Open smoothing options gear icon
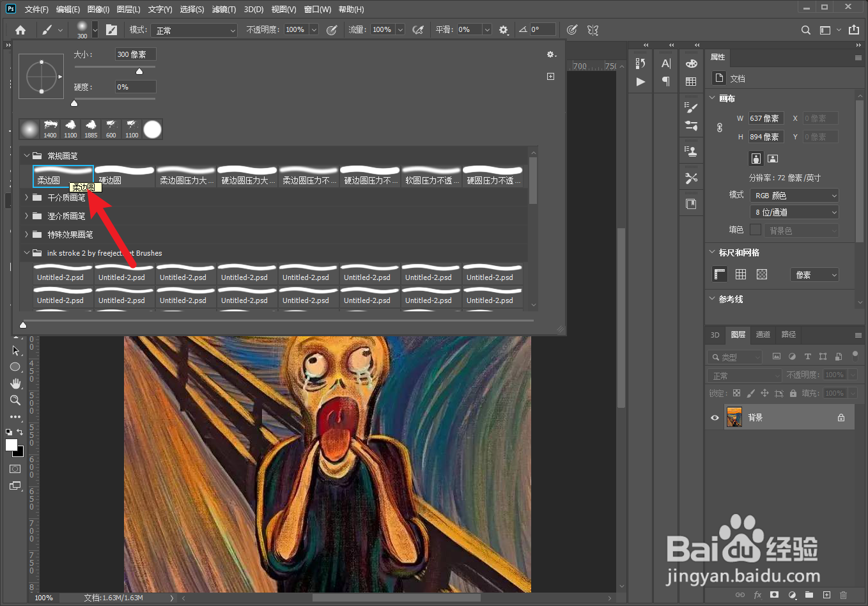The width and height of the screenshot is (868, 606). (504, 30)
